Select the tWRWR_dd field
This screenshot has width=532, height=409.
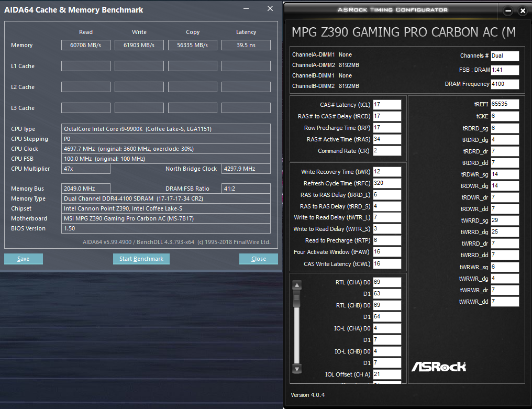click(505, 302)
